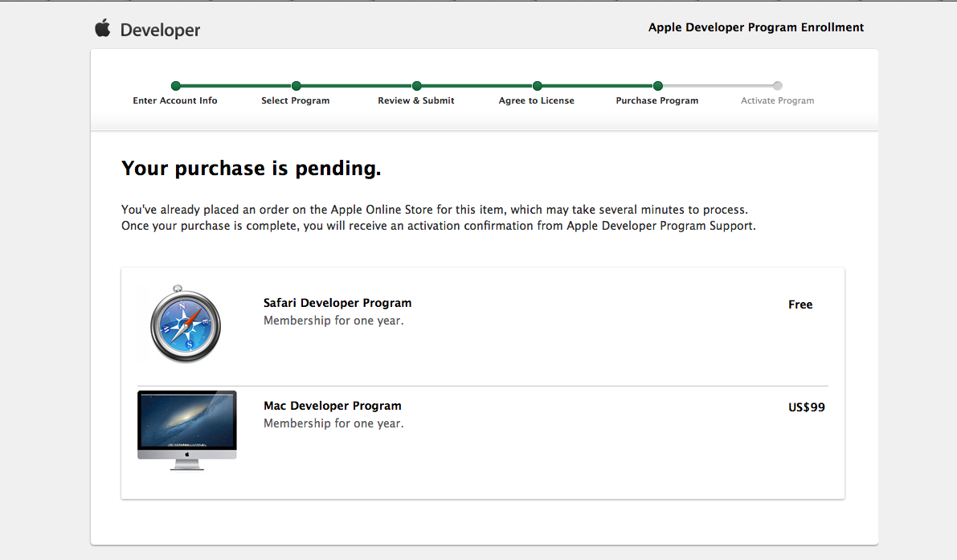The image size is (957, 560).
Task: Click the Agree to License step label
Action: (537, 100)
